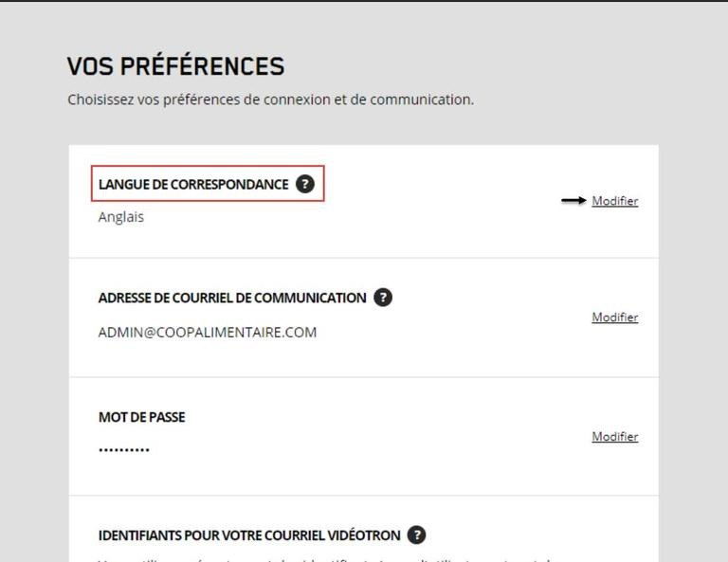The height and width of the screenshot is (562, 728).
Task: Click the Mot de passe label
Action: coord(142,417)
